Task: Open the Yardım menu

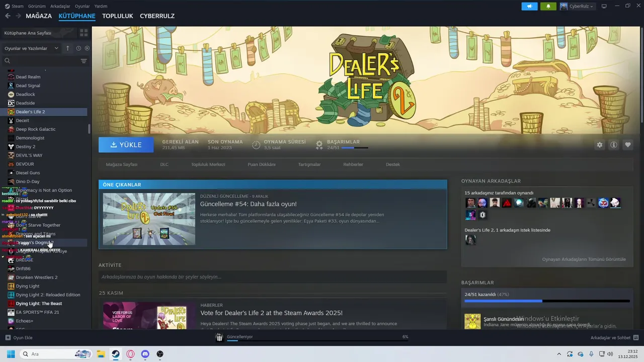Action: 101,6
